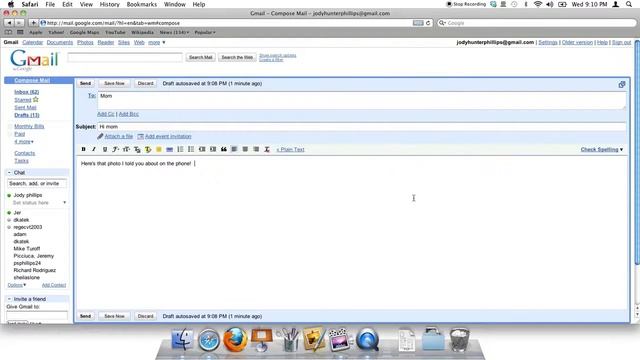Toggle underline formatting in the compose toolbar

coord(105,149)
